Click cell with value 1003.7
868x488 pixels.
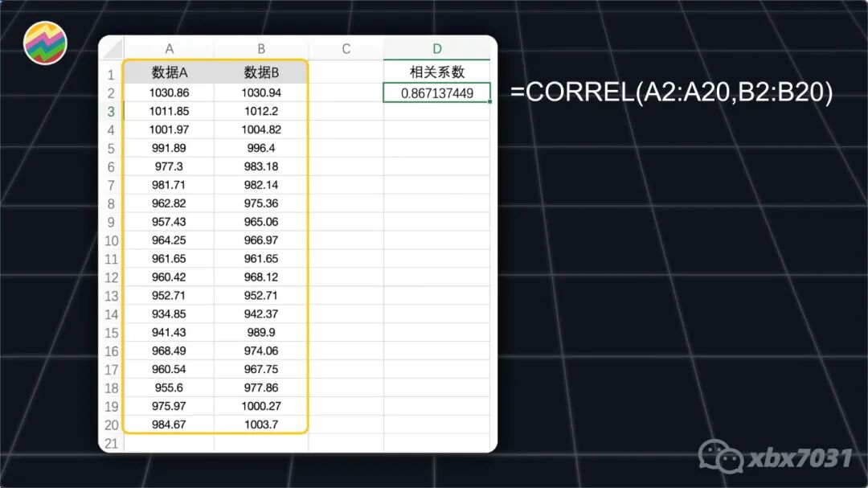coord(261,424)
